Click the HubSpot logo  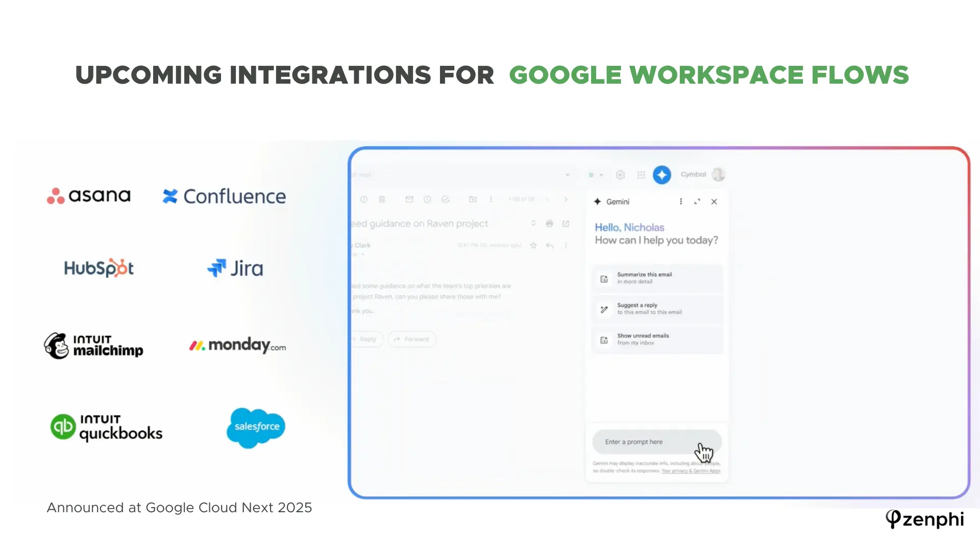click(99, 268)
